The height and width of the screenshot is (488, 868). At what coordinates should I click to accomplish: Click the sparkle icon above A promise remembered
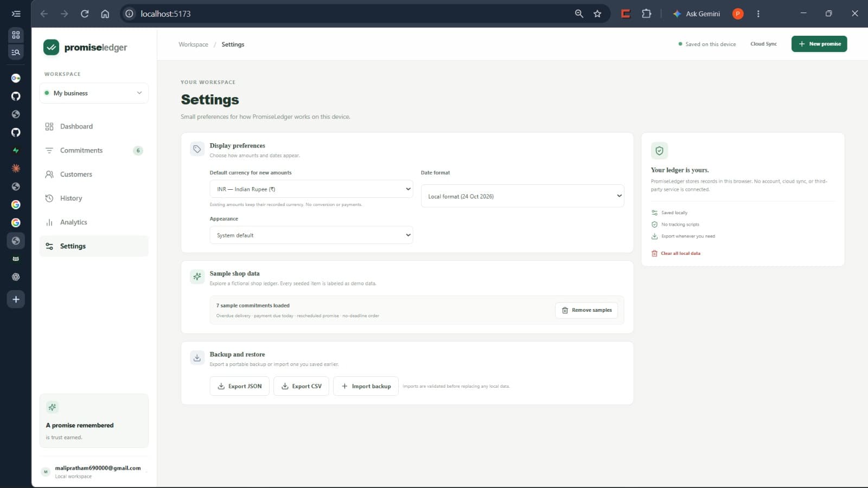(52, 407)
